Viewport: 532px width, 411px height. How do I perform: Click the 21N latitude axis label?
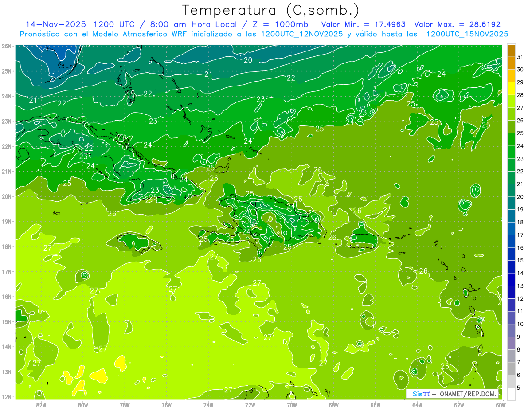tap(7, 171)
